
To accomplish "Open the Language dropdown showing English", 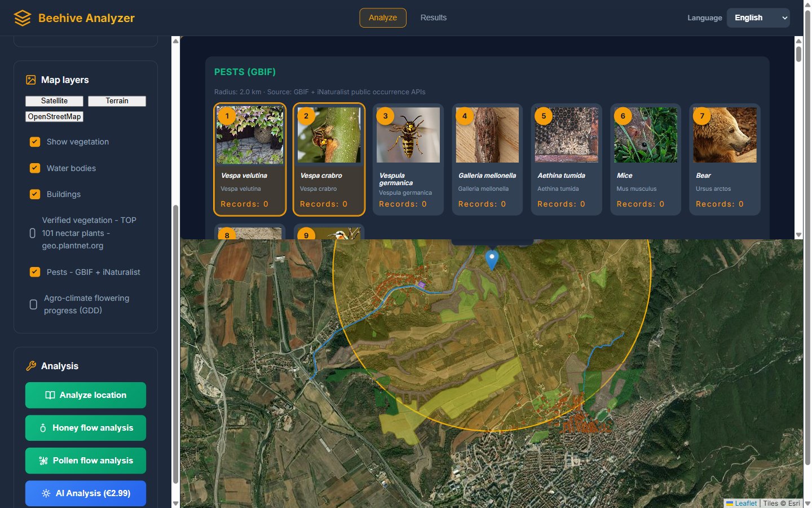I will [758, 18].
